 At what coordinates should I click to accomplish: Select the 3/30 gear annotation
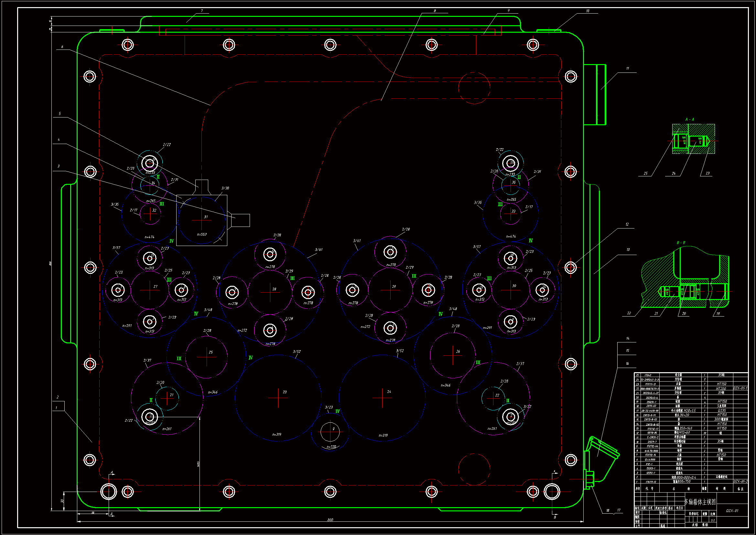pos(225,188)
